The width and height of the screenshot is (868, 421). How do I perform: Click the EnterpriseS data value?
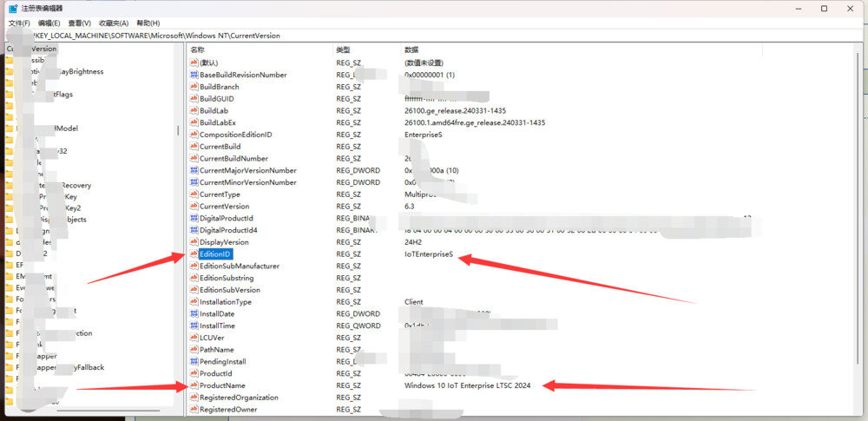[424, 135]
